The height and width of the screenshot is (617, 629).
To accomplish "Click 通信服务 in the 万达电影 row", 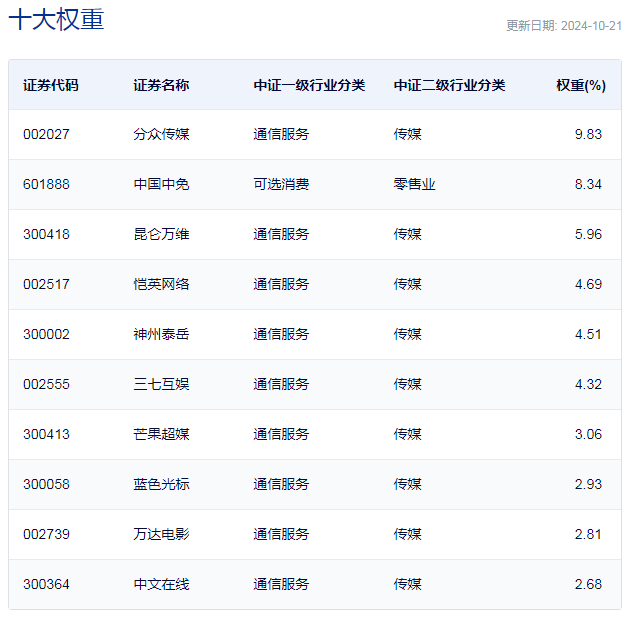I will point(281,534).
